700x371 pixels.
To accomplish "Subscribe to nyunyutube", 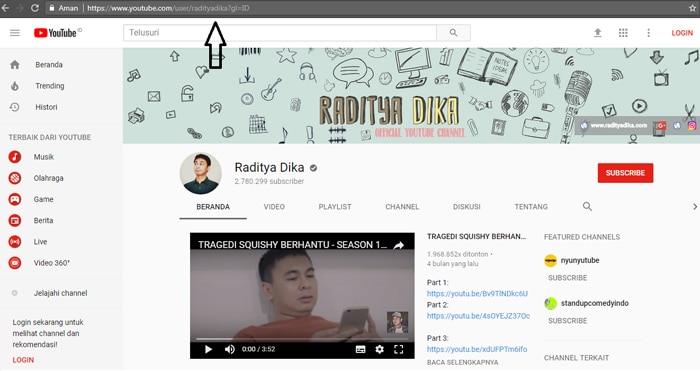I will 567,278.
